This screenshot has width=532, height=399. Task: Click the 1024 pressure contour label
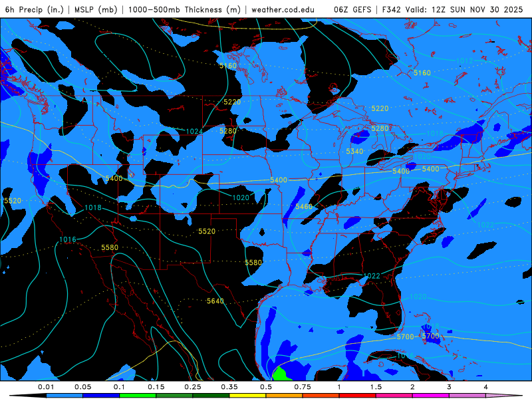194,131
